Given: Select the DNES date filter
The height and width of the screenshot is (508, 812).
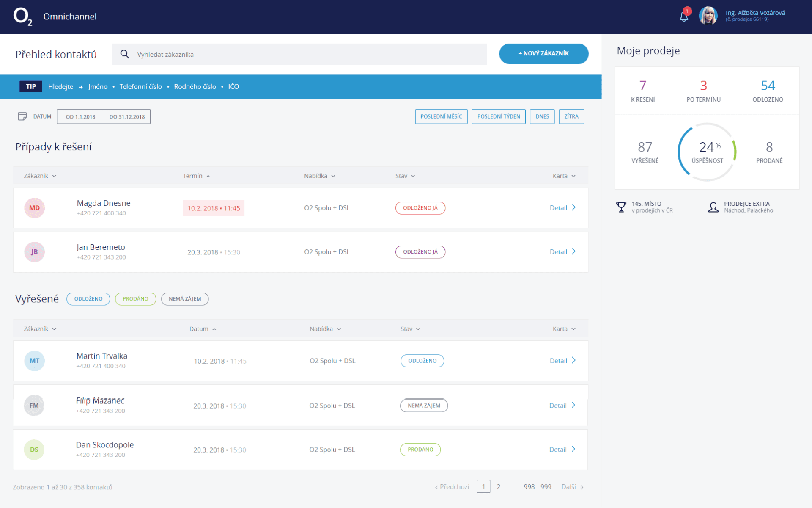Looking at the screenshot, I should click(x=542, y=116).
